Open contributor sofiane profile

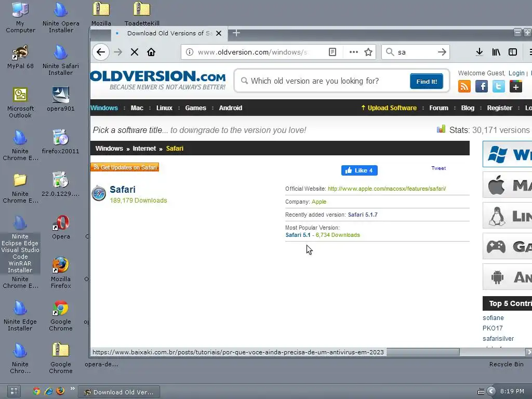coord(493,318)
